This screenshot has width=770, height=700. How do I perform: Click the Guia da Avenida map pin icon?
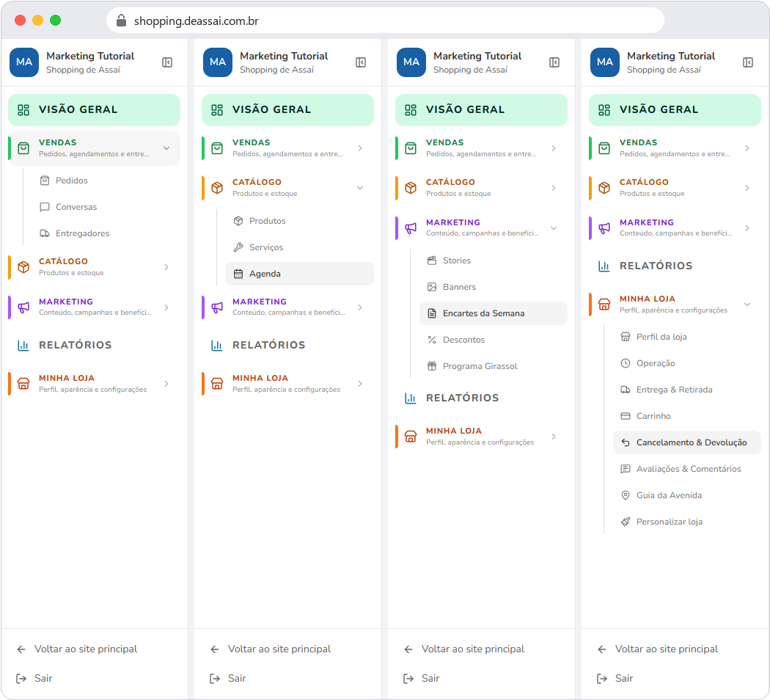[625, 495]
